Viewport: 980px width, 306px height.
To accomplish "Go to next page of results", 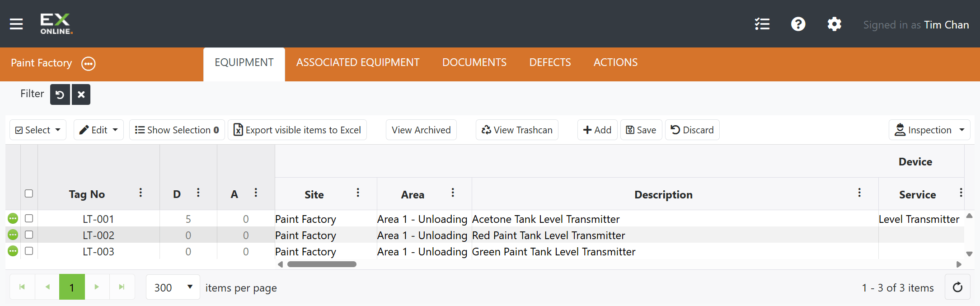I will (97, 287).
